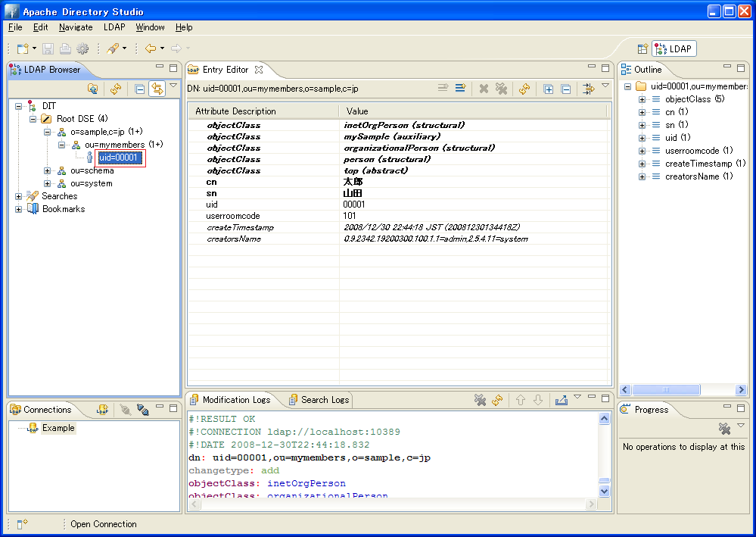Go forward using the right arrow icon
The height and width of the screenshot is (537, 756).
(x=176, y=48)
